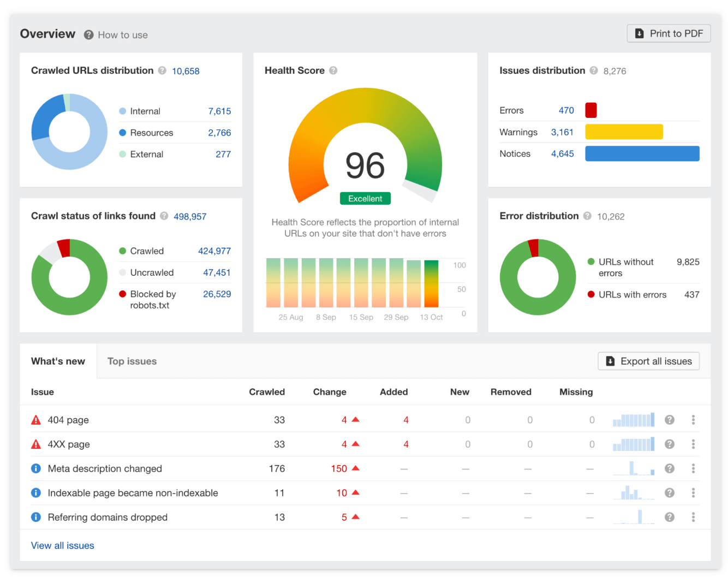
Task: Click the help icon beside How to use
Action: tap(88, 35)
